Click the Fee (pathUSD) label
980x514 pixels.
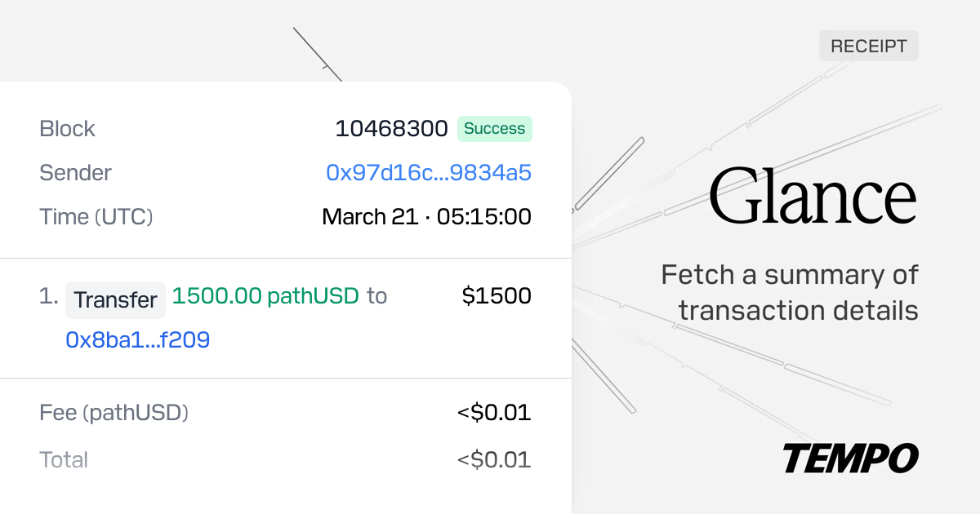coord(114,413)
